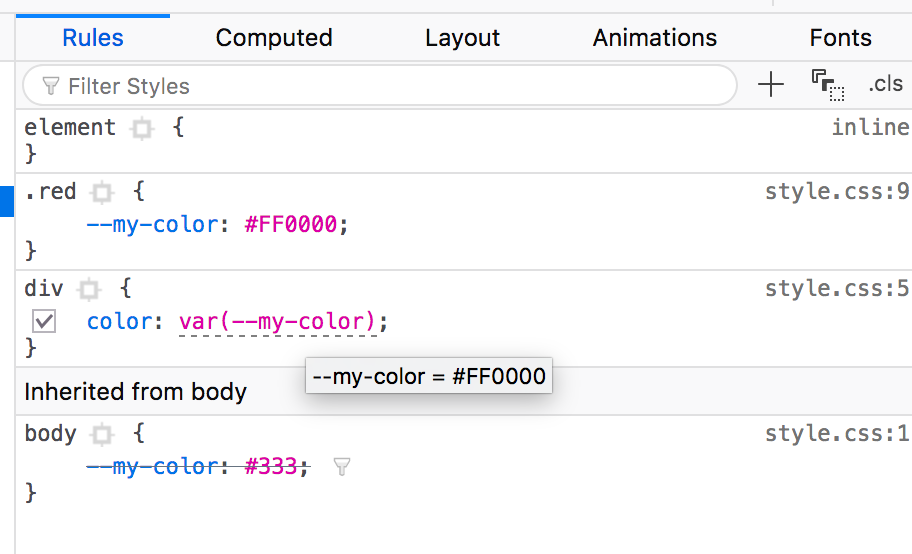Go to the Fonts tab

coord(840,38)
